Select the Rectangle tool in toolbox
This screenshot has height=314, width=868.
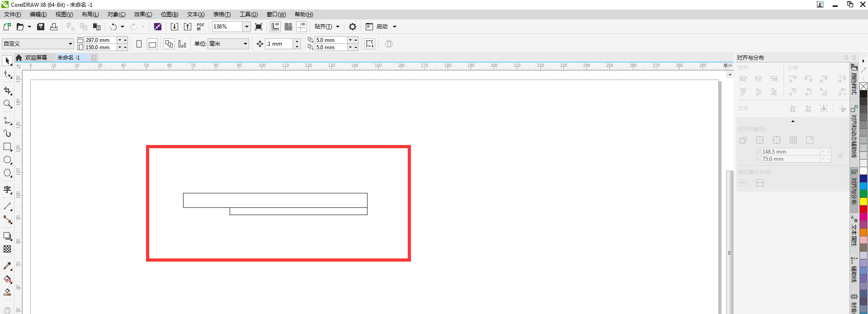point(7,147)
